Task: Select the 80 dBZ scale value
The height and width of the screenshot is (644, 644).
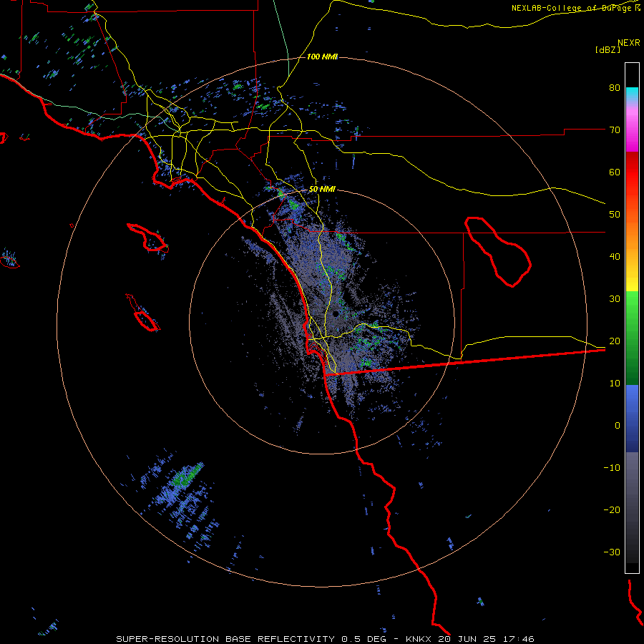Action: [615, 88]
